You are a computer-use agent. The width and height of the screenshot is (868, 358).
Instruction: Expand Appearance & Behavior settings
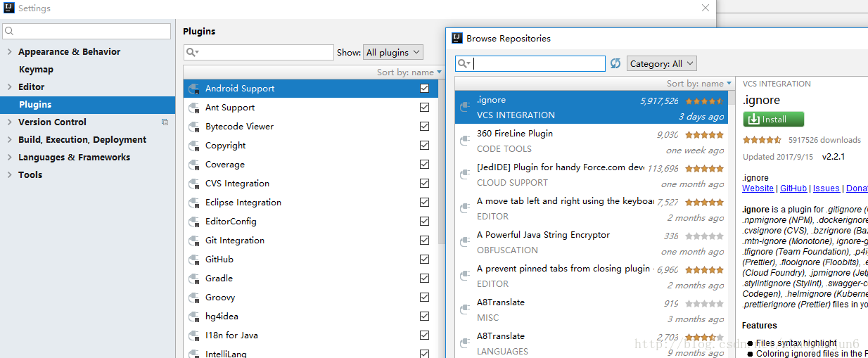coord(9,52)
